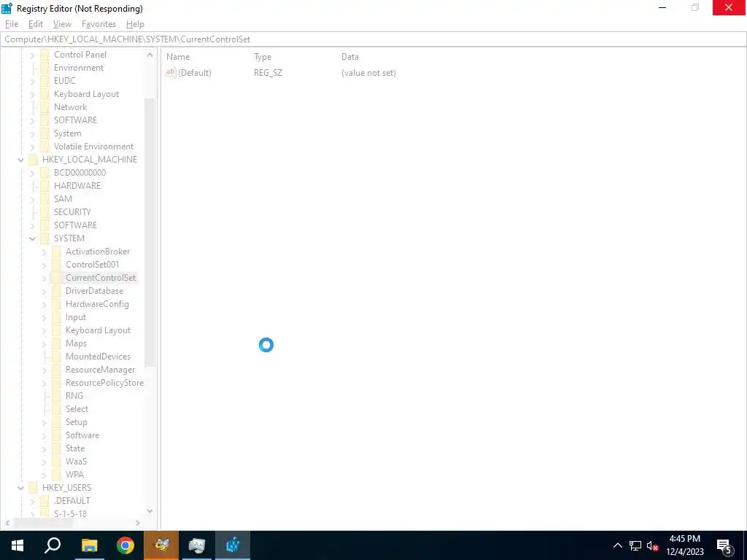Screen dimensions: 747x560
Task: Click the Registry Editor title bar icon
Action: tap(7, 9)
